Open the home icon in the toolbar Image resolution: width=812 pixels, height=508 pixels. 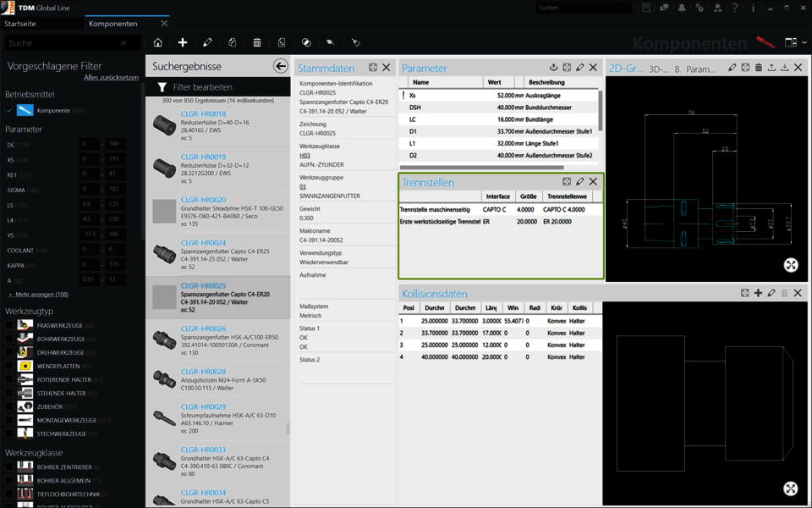pyautogui.click(x=158, y=42)
